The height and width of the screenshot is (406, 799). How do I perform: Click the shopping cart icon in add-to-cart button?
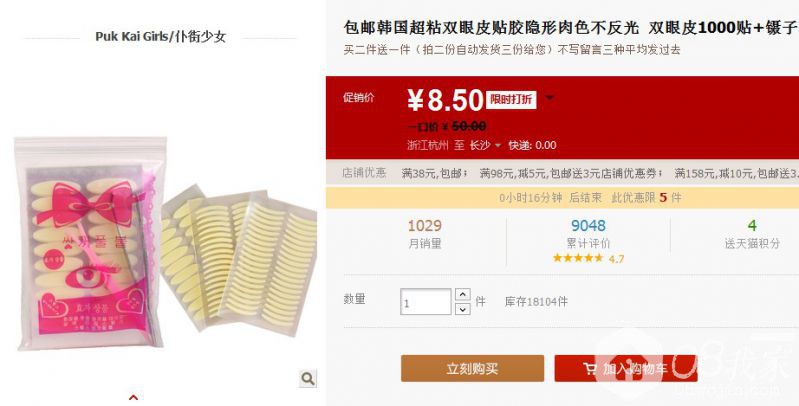coord(590,369)
